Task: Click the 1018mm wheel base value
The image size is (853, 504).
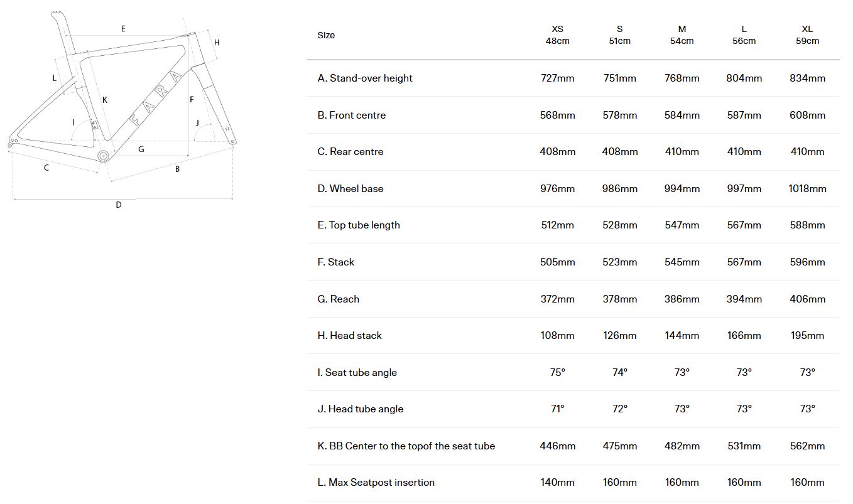Action: click(x=807, y=188)
